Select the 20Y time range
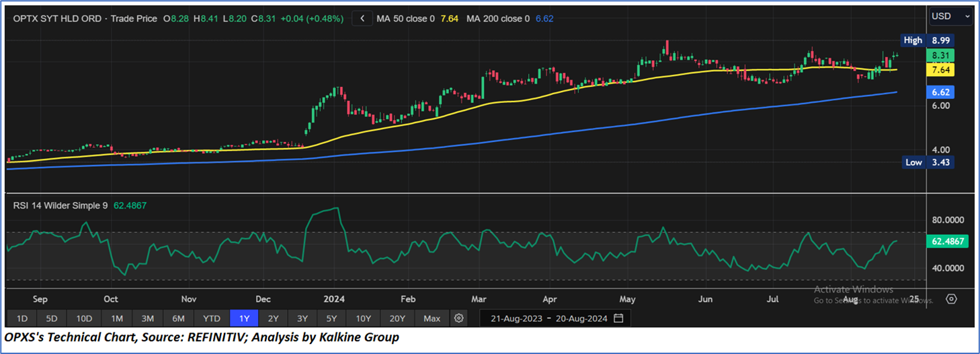This screenshot has width=980, height=354. point(397,318)
